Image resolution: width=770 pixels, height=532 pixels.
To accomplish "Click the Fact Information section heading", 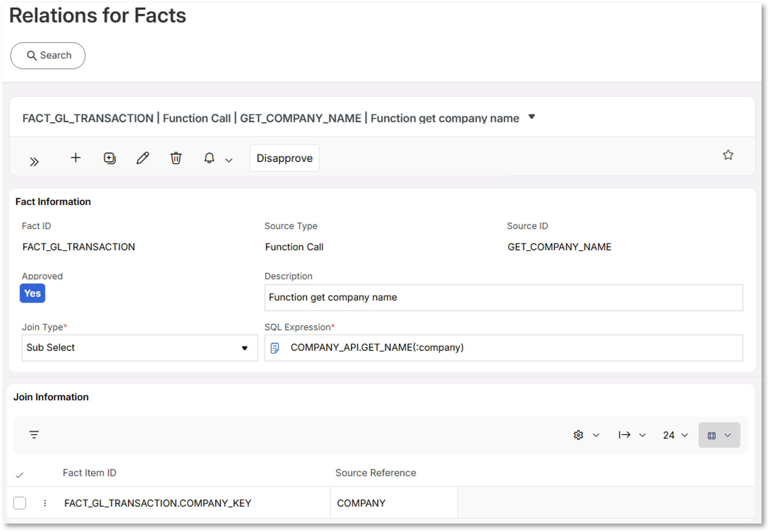I will 53,202.
